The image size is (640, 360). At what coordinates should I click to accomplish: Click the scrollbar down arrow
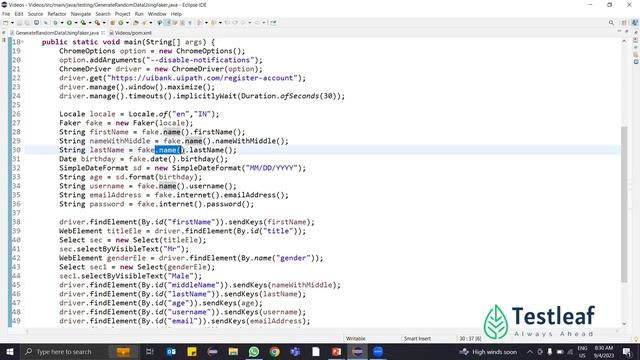click(x=624, y=324)
